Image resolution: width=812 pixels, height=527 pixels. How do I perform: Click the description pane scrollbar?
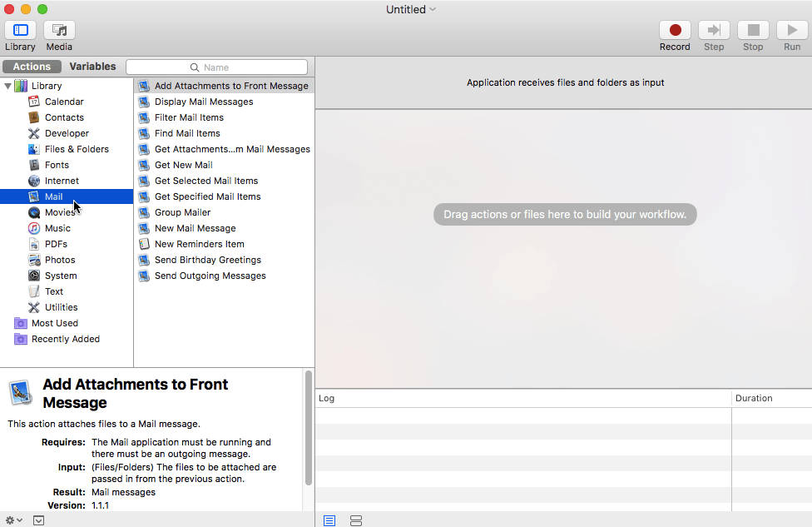309,428
